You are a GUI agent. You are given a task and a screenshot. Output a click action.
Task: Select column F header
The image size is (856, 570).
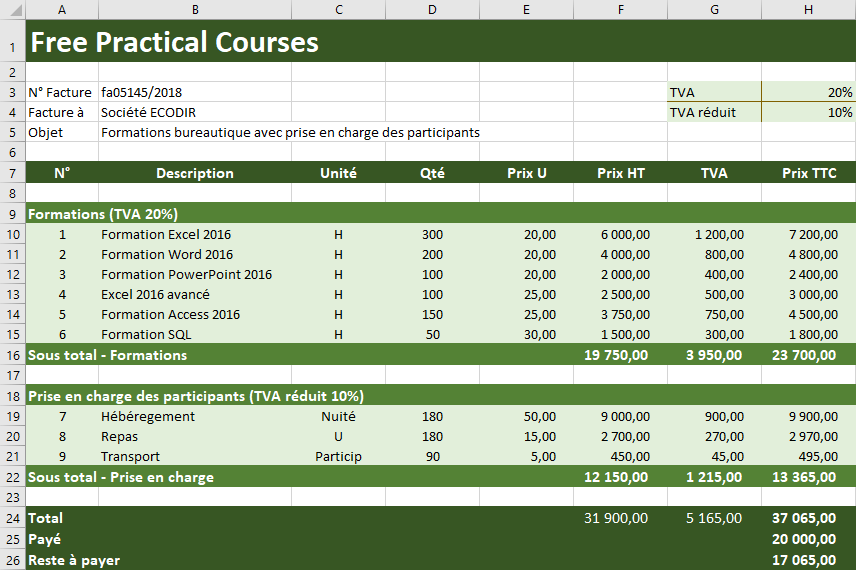[620, 9]
